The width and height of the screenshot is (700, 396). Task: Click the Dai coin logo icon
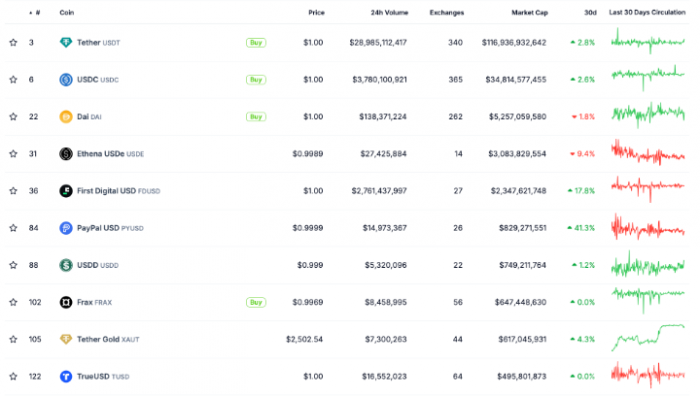coord(66,117)
